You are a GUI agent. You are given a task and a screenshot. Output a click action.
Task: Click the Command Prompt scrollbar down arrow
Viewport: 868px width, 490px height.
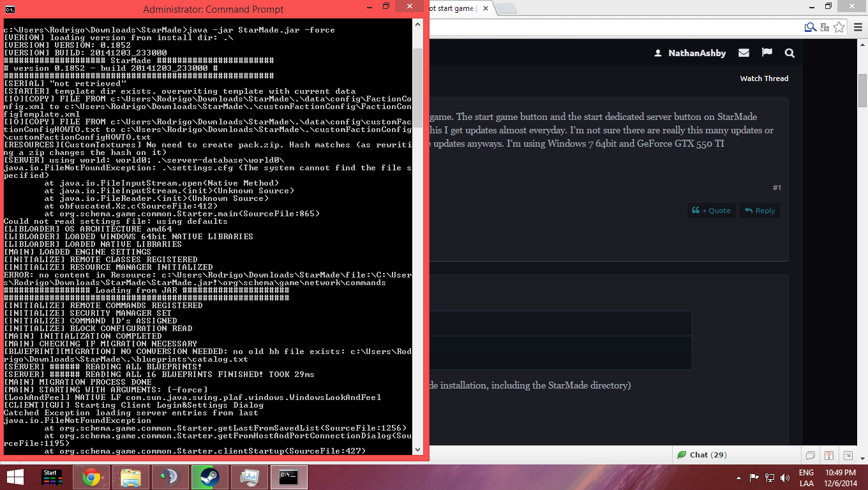418,450
